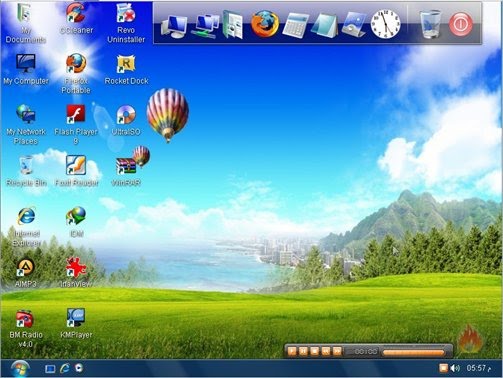
Task: Select the Recycle Bin desktop icon
Action: (26, 171)
